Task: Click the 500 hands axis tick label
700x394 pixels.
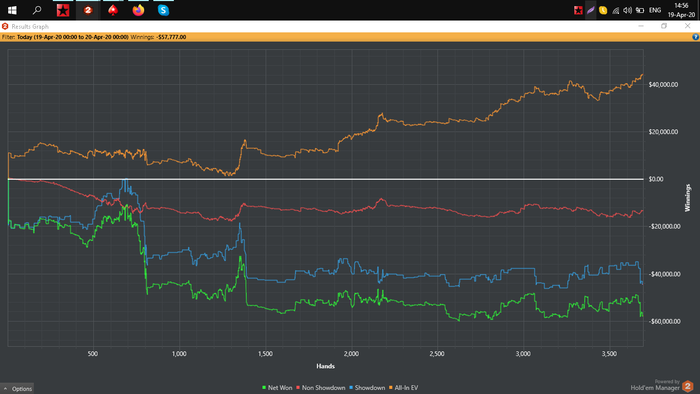Action: click(93, 354)
